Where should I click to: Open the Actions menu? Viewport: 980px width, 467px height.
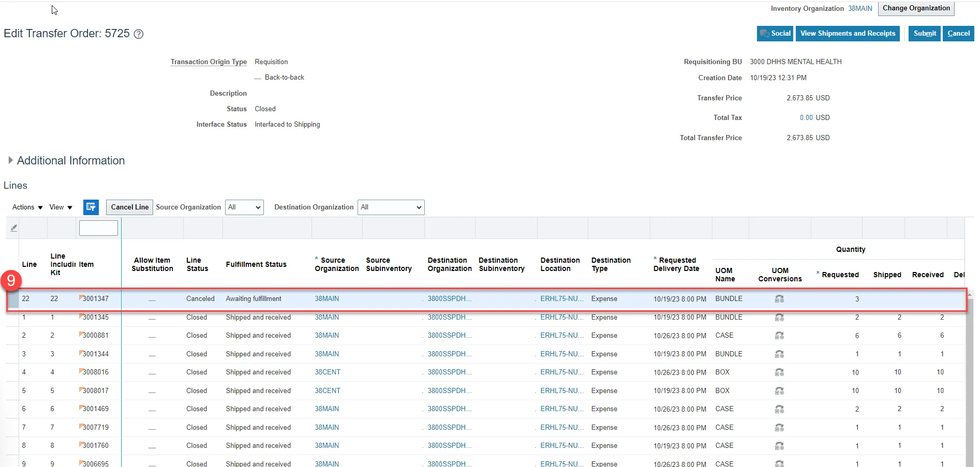[x=27, y=207]
